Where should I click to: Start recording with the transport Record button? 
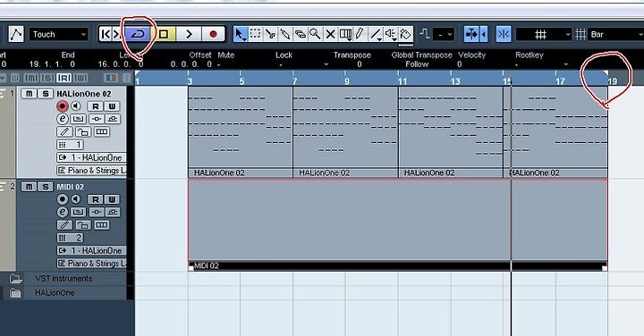coord(213,34)
